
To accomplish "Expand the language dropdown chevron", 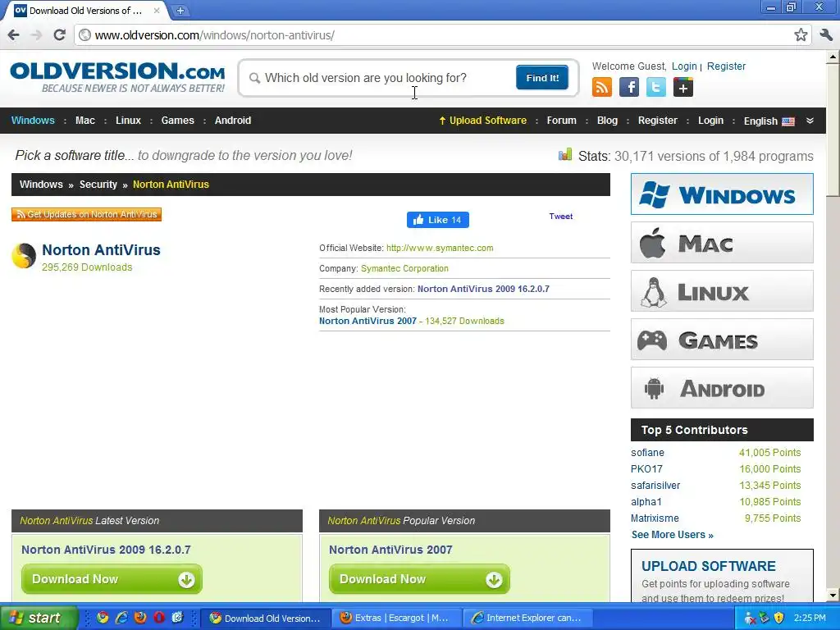I will coord(810,121).
